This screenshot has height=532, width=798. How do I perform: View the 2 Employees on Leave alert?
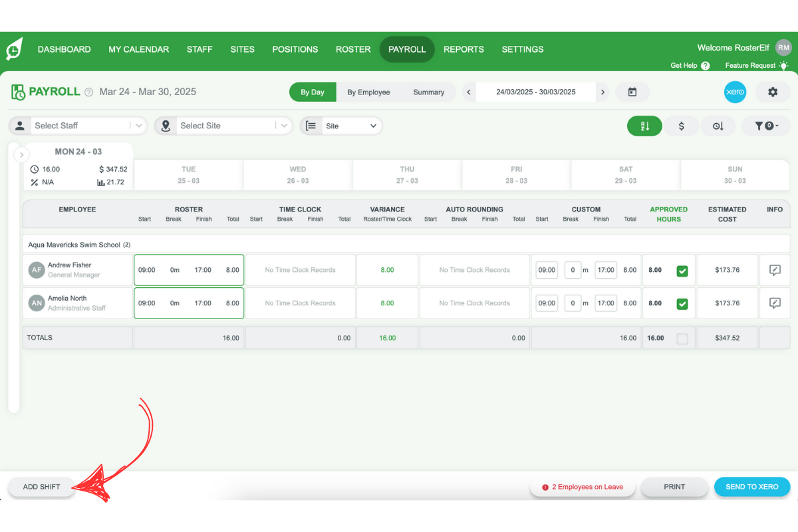click(583, 487)
